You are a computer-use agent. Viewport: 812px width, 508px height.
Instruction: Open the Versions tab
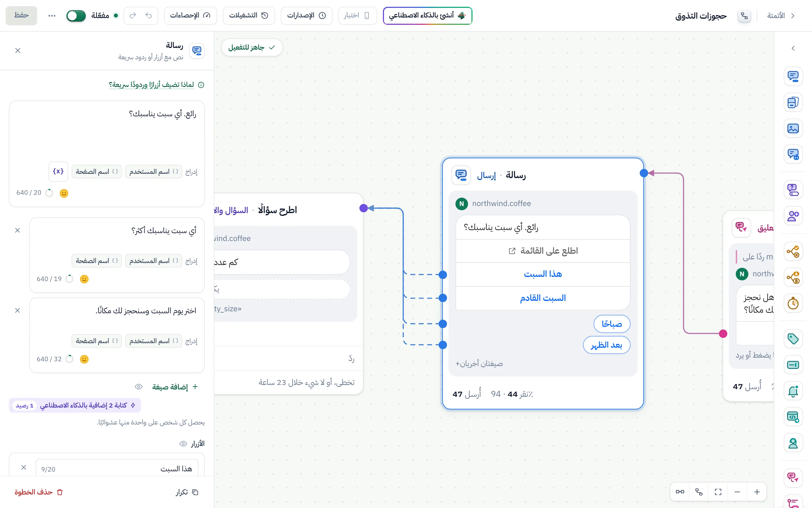[x=306, y=16]
